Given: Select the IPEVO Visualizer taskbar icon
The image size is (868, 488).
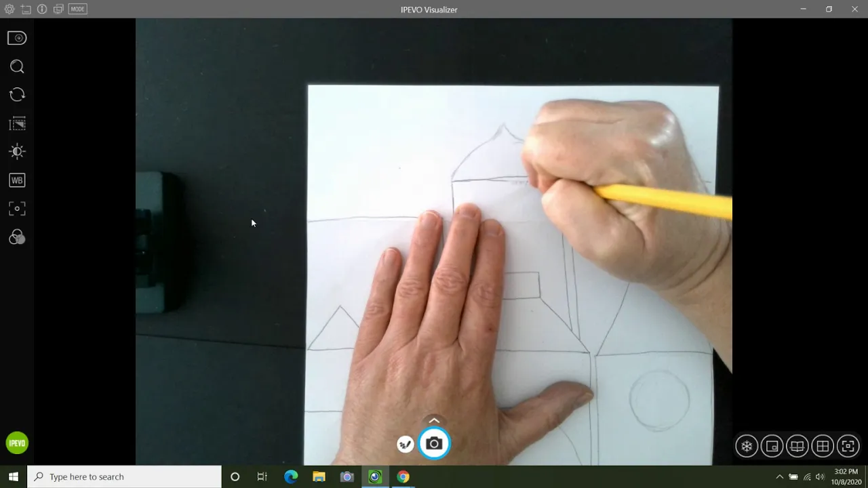Looking at the screenshot, I should [x=375, y=476].
